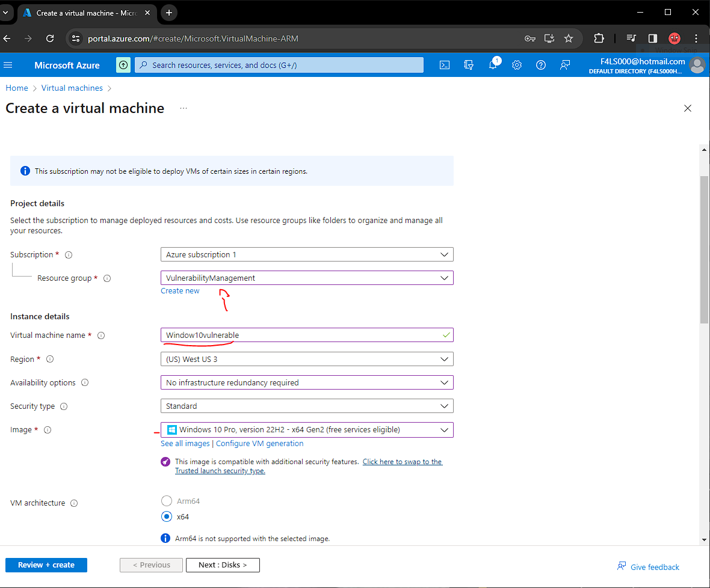Open the saved passwords key icon
This screenshot has width=710, height=588.
(529, 38)
